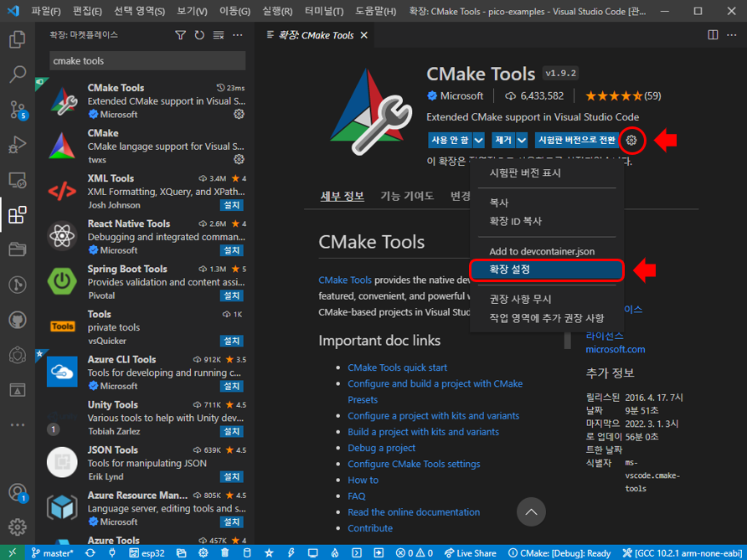The width and height of the screenshot is (747, 560).
Task: Open the terminal icon in status bar
Action: (357, 552)
